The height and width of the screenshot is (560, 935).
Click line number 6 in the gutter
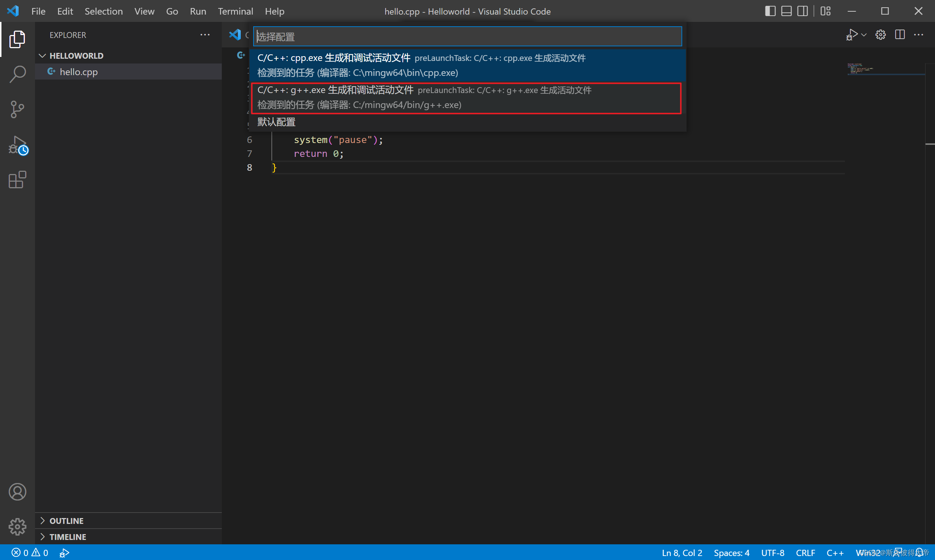point(250,140)
